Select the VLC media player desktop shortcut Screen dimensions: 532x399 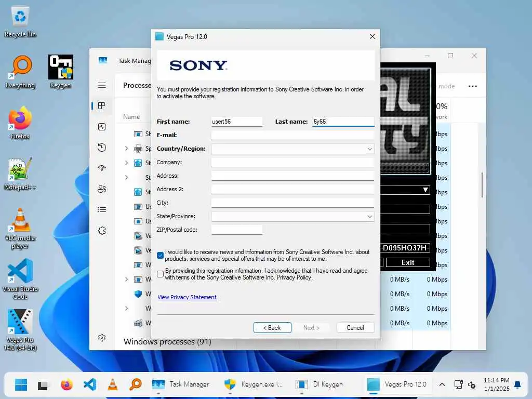coord(20,229)
